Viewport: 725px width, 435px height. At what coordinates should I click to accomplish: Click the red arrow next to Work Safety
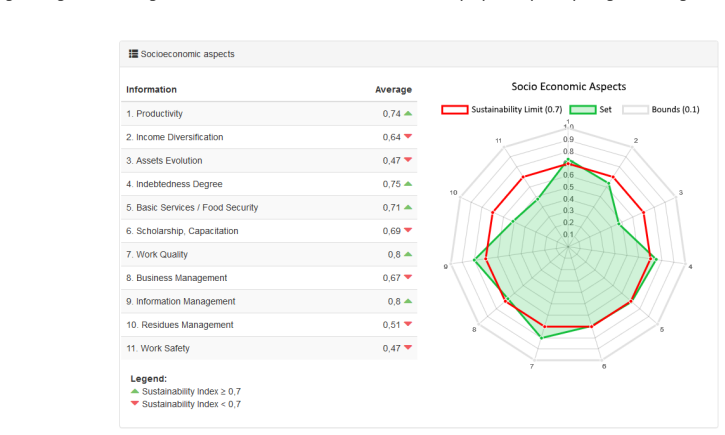click(x=408, y=348)
